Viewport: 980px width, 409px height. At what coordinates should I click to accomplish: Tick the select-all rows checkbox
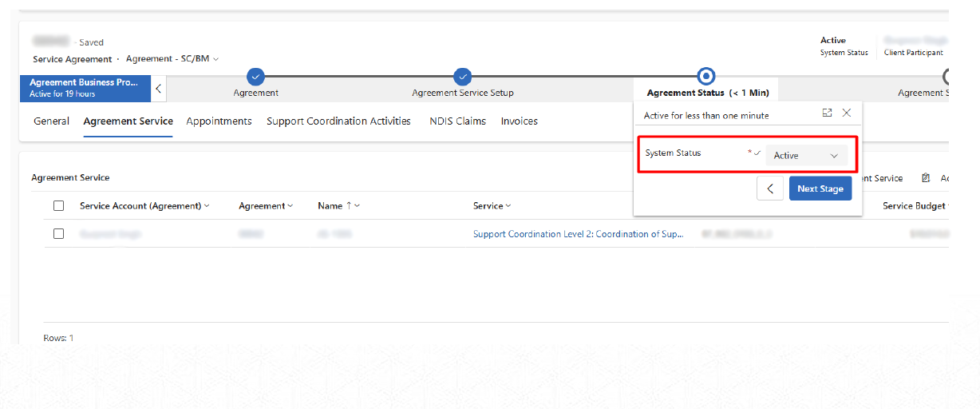pyautogui.click(x=58, y=206)
